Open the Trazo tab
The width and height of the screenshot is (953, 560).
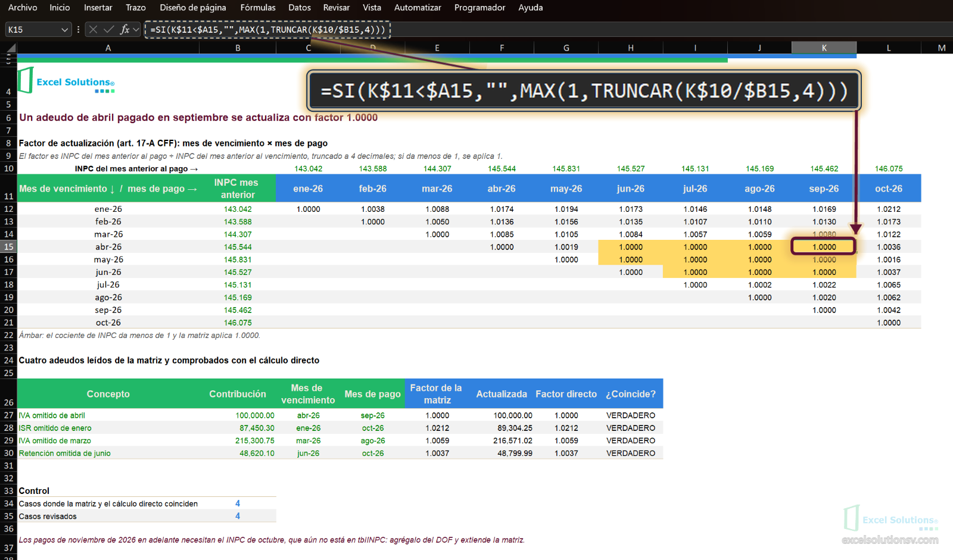(x=136, y=8)
